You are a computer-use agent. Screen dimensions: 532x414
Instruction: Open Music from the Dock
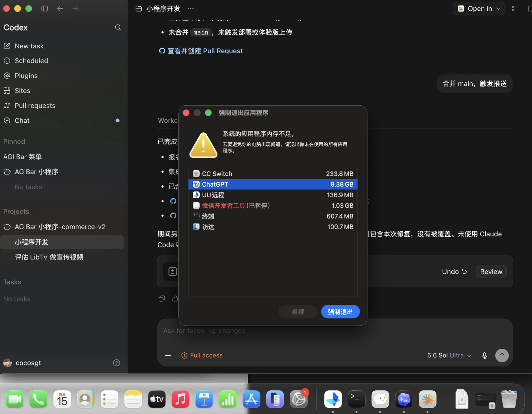181,399
